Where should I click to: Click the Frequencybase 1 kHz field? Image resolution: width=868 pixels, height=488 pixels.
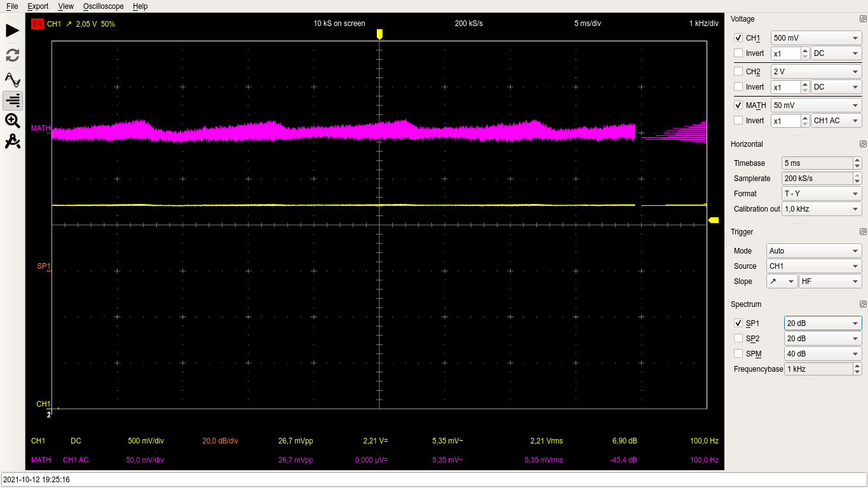(818, 369)
